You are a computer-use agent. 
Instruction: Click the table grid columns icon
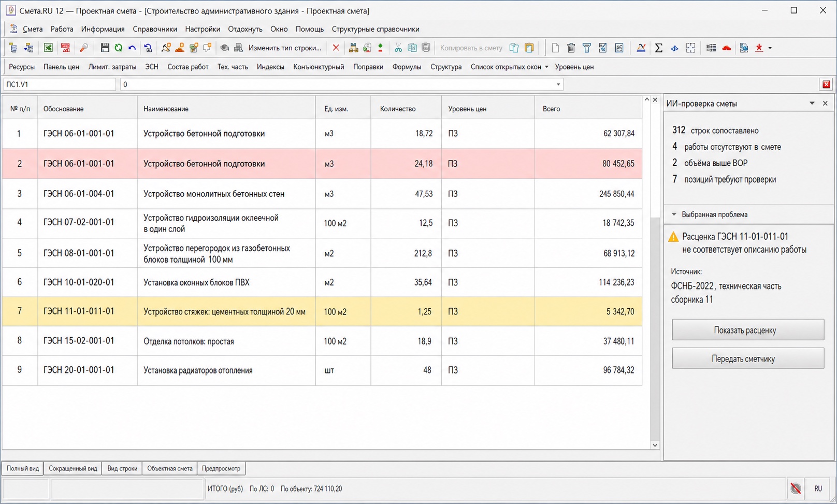(x=711, y=48)
